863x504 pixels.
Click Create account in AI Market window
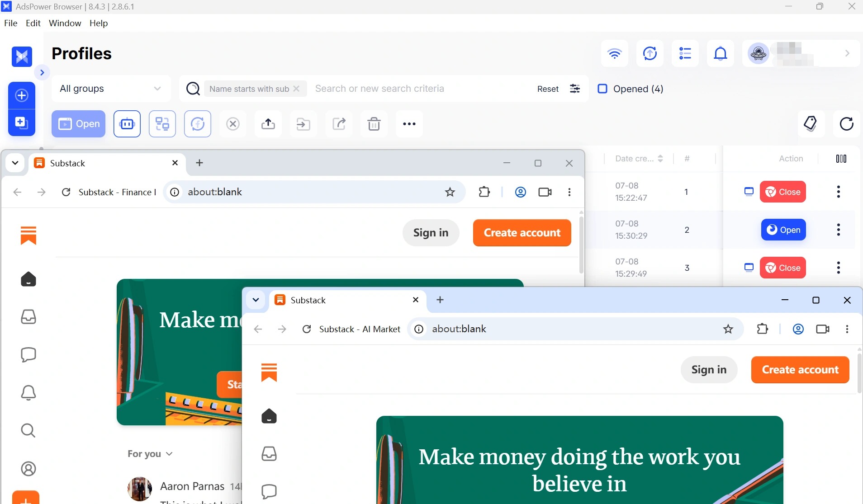click(800, 370)
